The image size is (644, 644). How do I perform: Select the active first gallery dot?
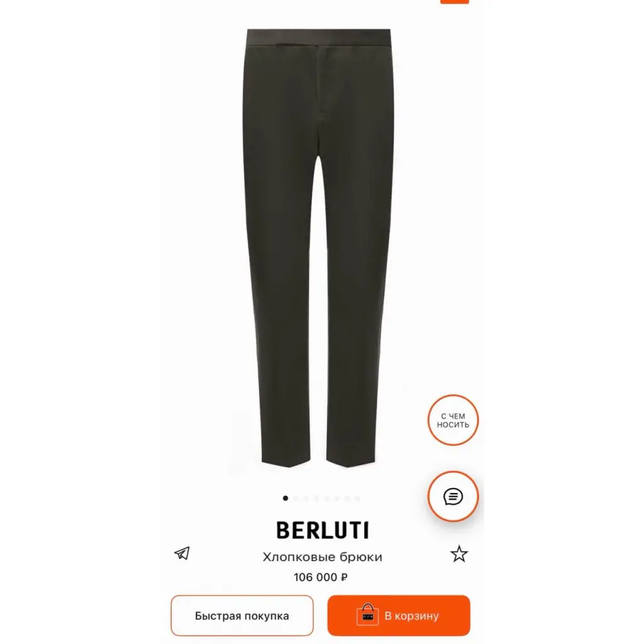pyautogui.click(x=286, y=498)
